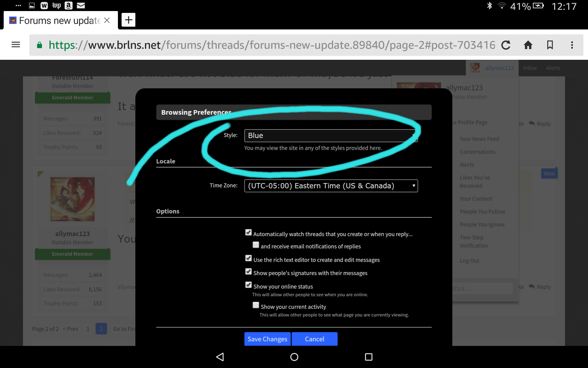Click Log Out in account menu

point(469,261)
